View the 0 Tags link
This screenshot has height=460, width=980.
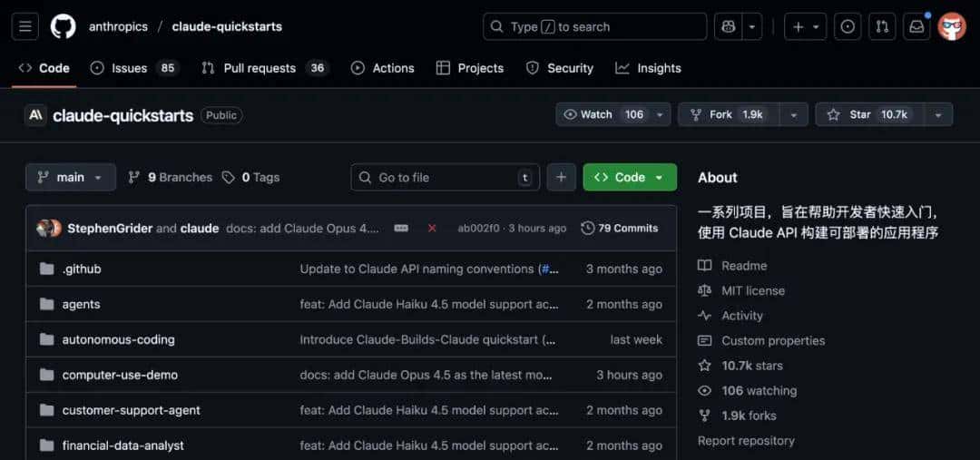coord(251,178)
